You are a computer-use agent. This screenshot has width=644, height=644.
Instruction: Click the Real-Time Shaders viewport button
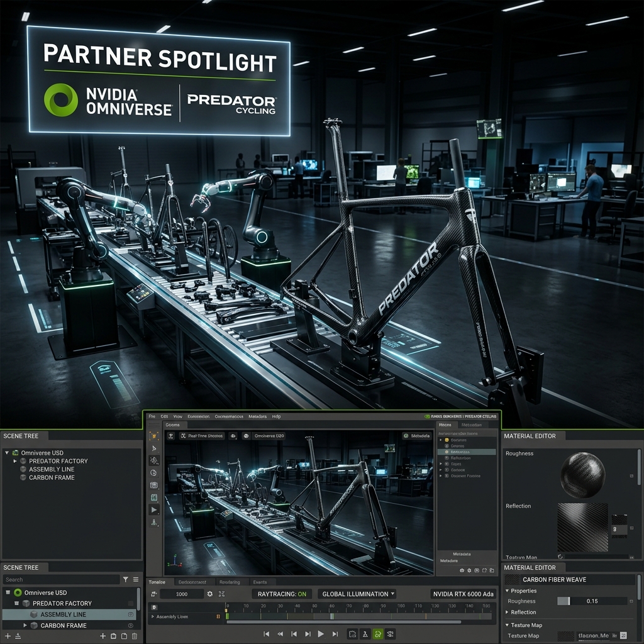(x=202, y=436)
